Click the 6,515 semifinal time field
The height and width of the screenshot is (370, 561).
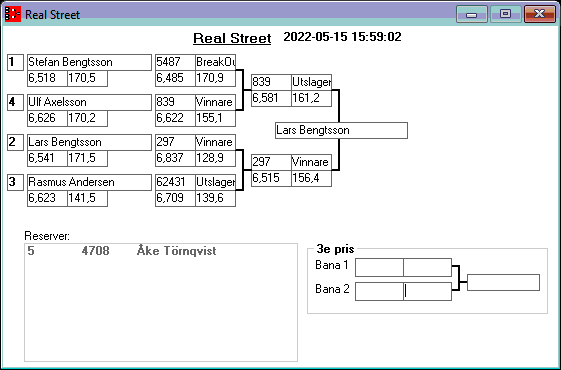(x=271, y=178)
